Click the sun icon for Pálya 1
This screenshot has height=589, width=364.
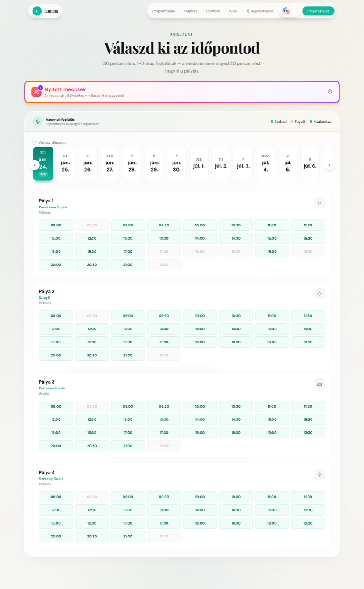click(319, 203)
